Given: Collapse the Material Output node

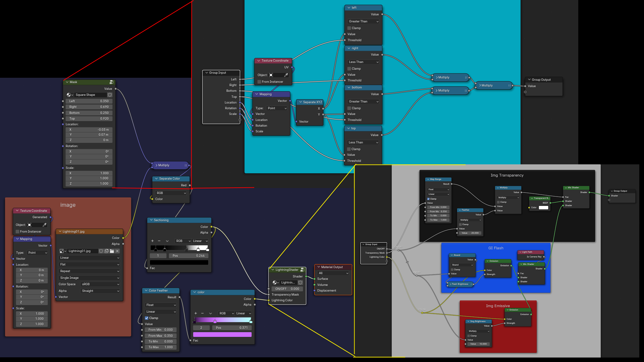Looking at the screenshot, I should point(318,267).
